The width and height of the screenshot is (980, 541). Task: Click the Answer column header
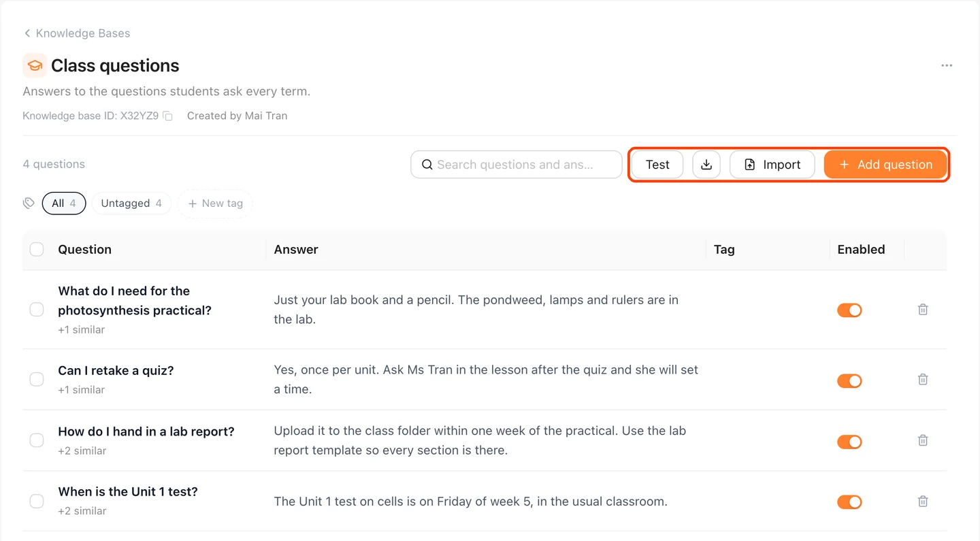coord(296,250)
